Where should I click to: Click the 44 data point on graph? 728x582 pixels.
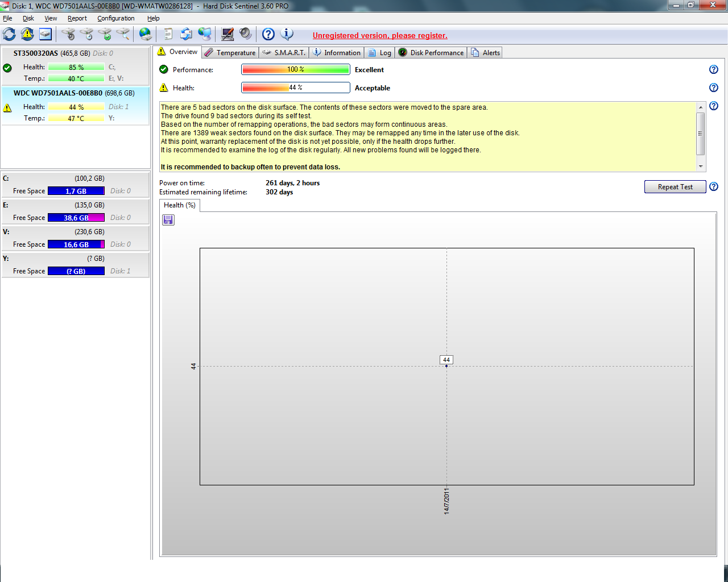[446, 366]
